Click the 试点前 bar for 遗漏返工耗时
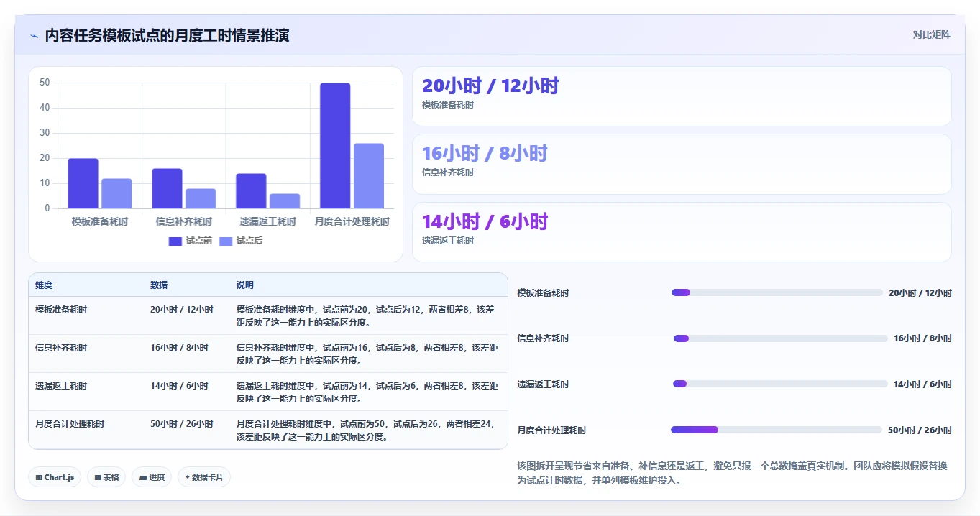The image size is (980, 516). pos(251,191)
